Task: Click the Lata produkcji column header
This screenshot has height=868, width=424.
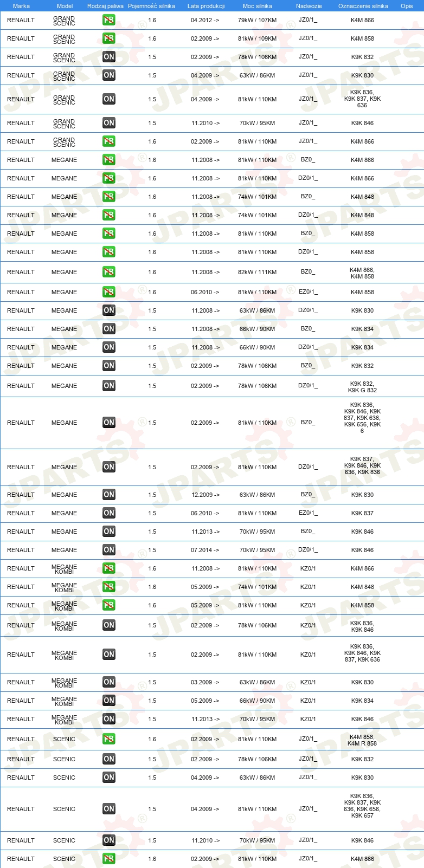Action: coord(206,6)
